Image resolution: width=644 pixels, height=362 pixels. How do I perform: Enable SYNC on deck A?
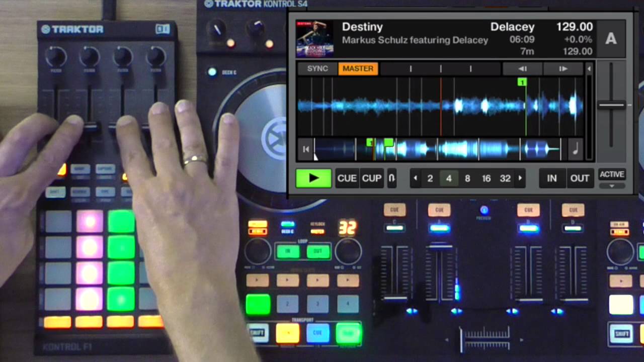point(317,68)
